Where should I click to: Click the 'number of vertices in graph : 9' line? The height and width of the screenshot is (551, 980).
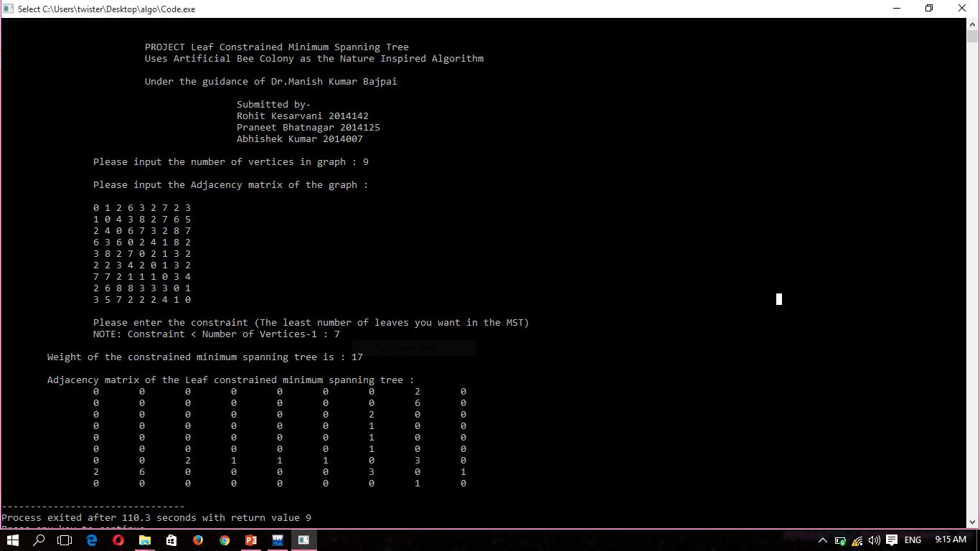coord(231,161)
